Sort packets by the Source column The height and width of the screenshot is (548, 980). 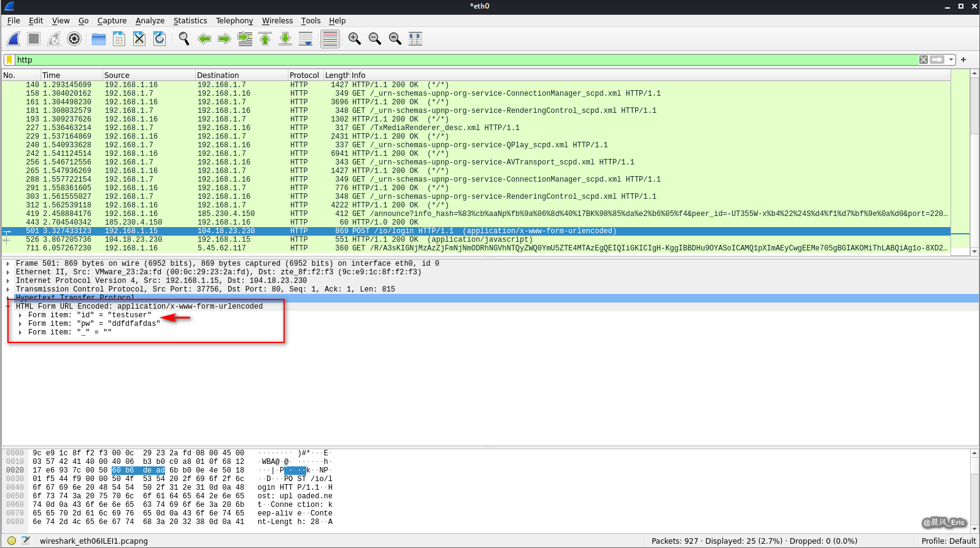tap(149, 75)
